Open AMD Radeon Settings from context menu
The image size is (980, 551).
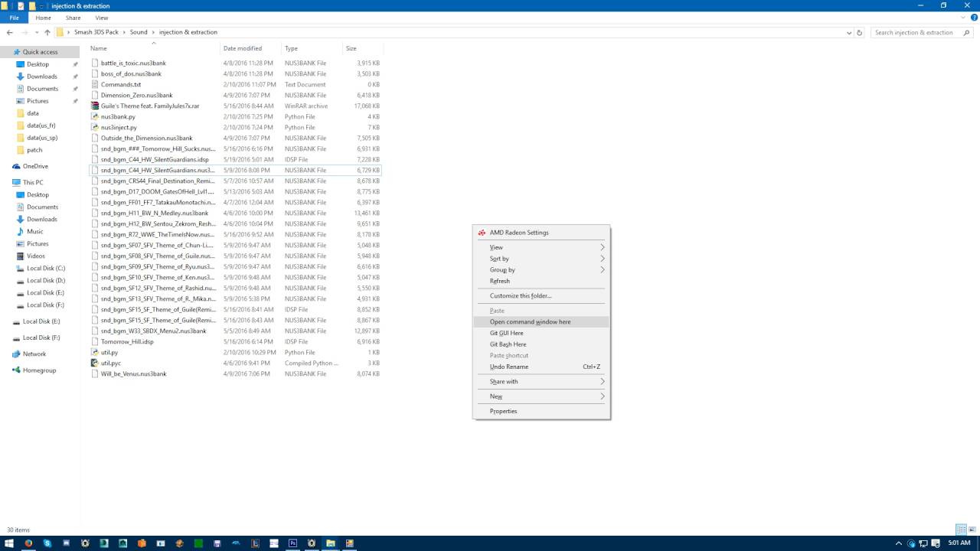coord(541,233)
